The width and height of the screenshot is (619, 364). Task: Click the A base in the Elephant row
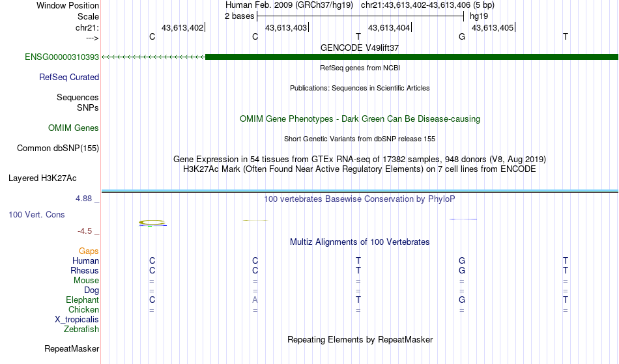pyautogui.click(x=255, y=300)
